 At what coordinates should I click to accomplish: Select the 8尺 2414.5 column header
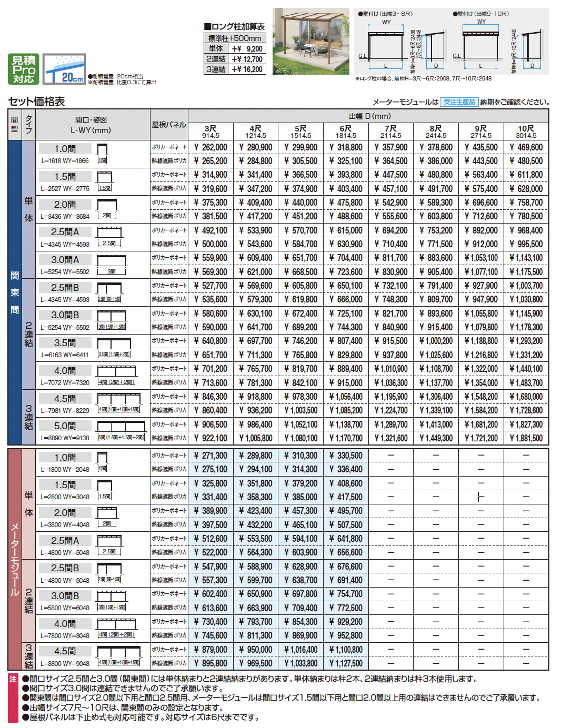pos(436,132)
